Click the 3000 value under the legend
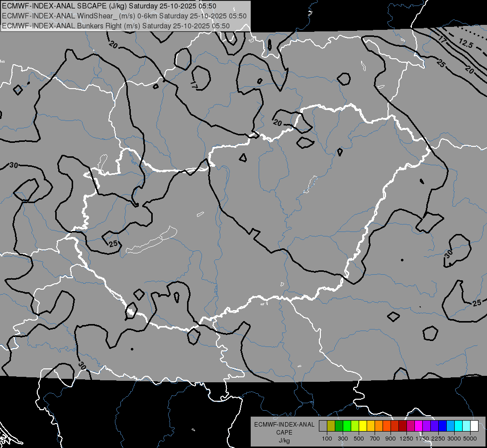487x448 pixels. [x=454, y=439]
